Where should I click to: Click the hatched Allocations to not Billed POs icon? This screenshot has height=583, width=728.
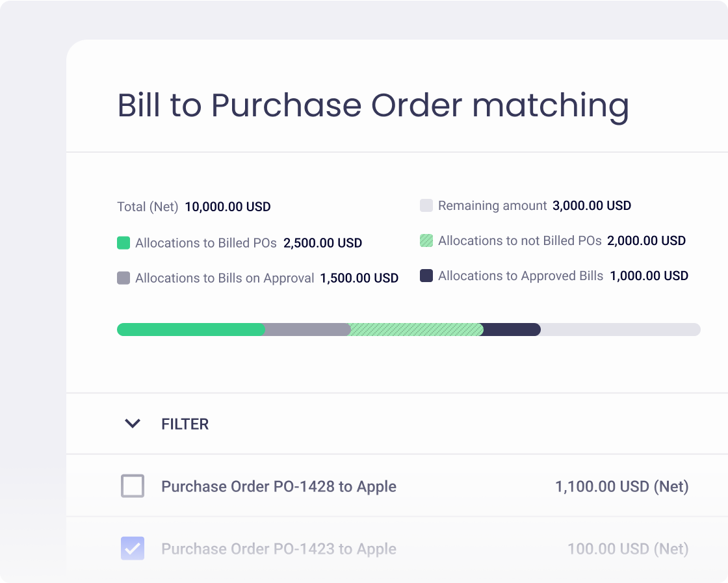pyautogui.click(x=426, y=240)
